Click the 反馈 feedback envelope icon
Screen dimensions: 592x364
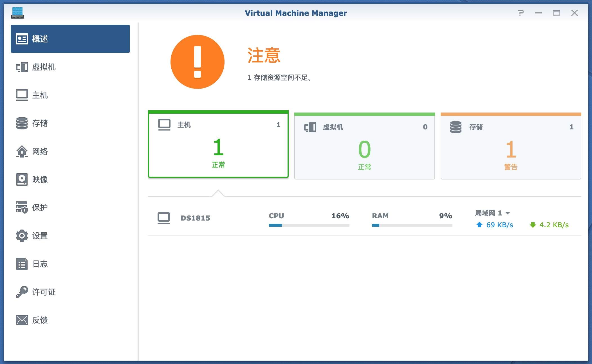coord(22,320)
